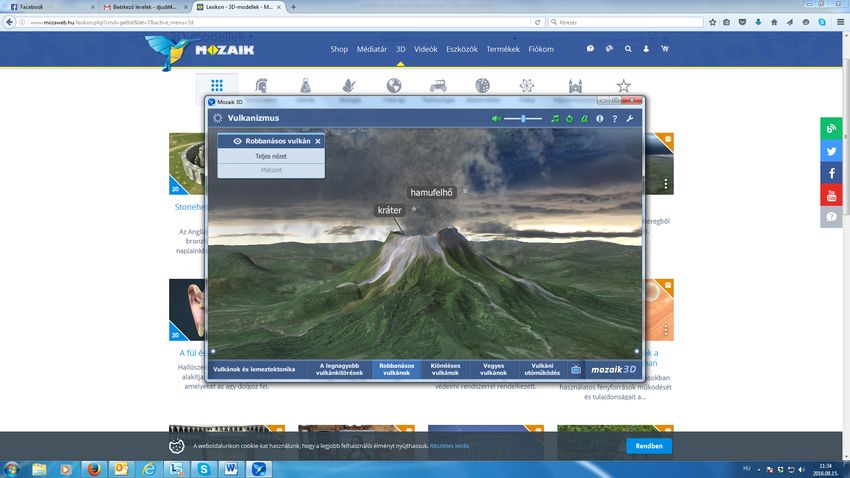Click the Firefox search field Keresés
The height and width of the screenshot is (478, 850).
(x=626, y=22)
